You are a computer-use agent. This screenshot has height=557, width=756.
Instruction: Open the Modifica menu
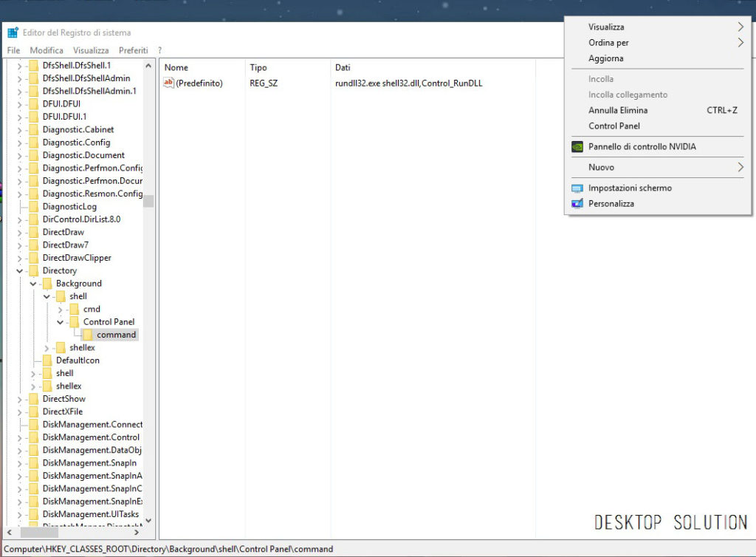pyautogui.click(x=47, y=50)
